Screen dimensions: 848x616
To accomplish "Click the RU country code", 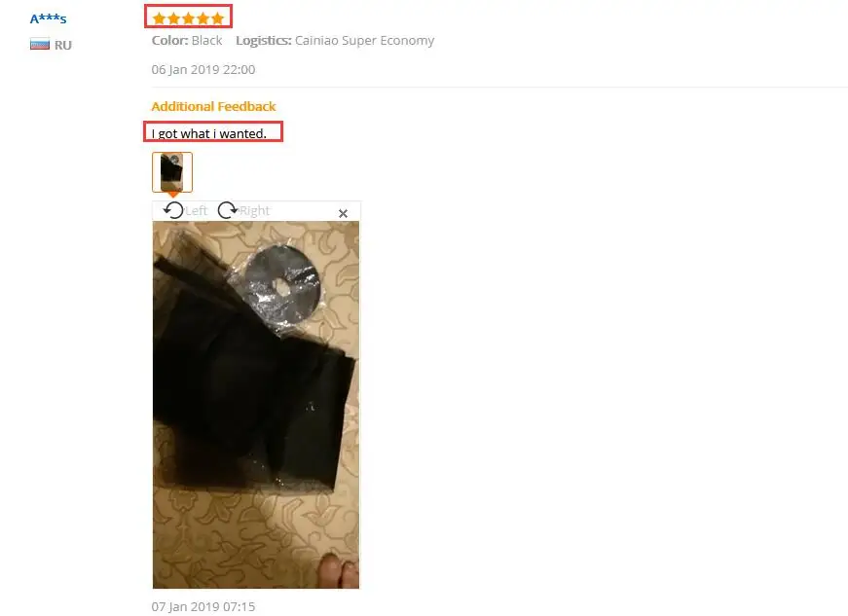I will [x=62, y=45].
